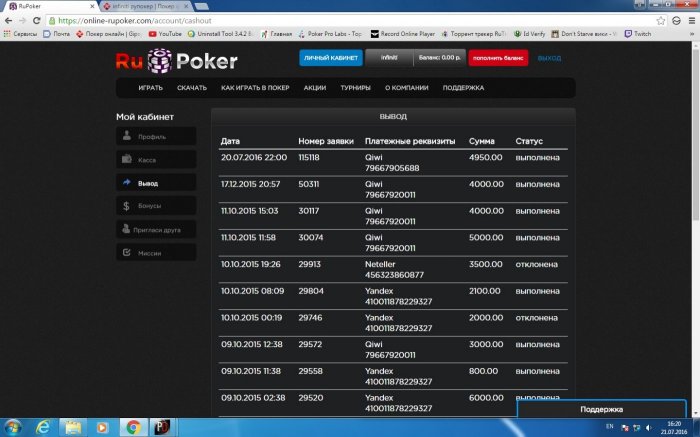Bookmark page with star icon

(661, 21)
